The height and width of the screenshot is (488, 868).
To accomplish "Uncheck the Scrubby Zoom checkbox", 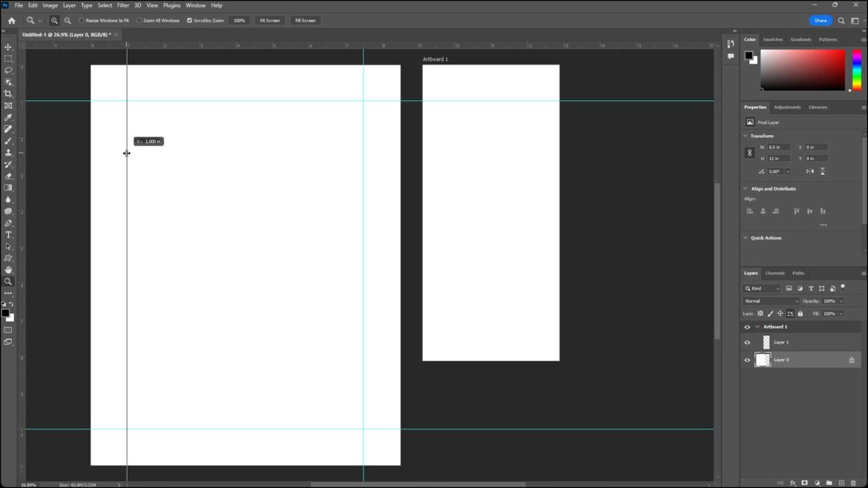I will point(189,21).
